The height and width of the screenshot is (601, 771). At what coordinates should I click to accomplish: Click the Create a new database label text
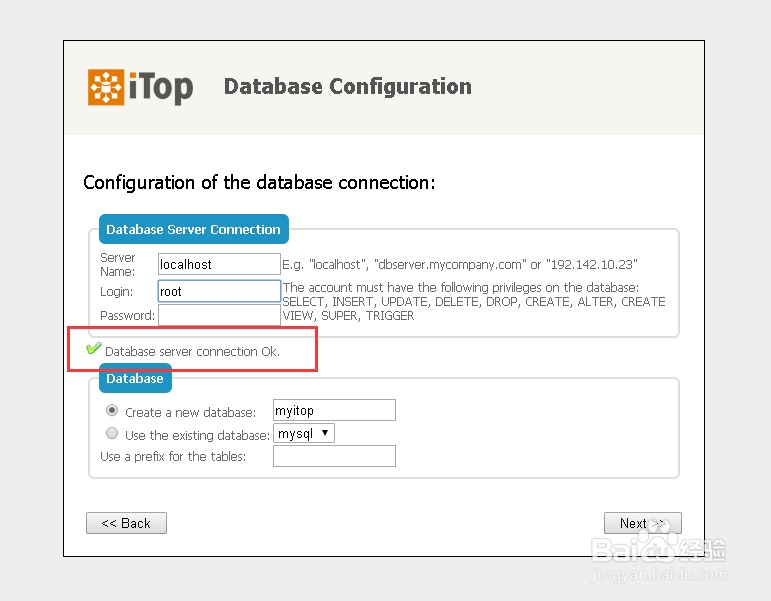tap(185, 412)
